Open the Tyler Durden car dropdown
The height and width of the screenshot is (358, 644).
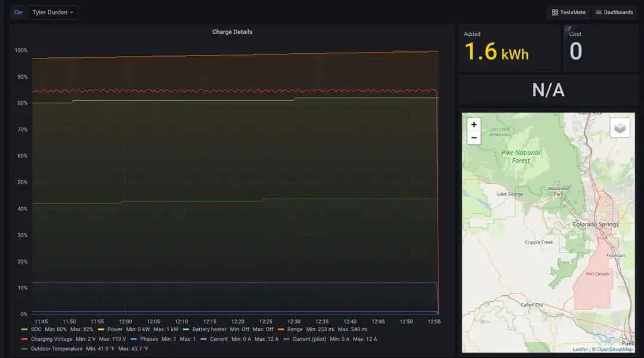(53, 13)
